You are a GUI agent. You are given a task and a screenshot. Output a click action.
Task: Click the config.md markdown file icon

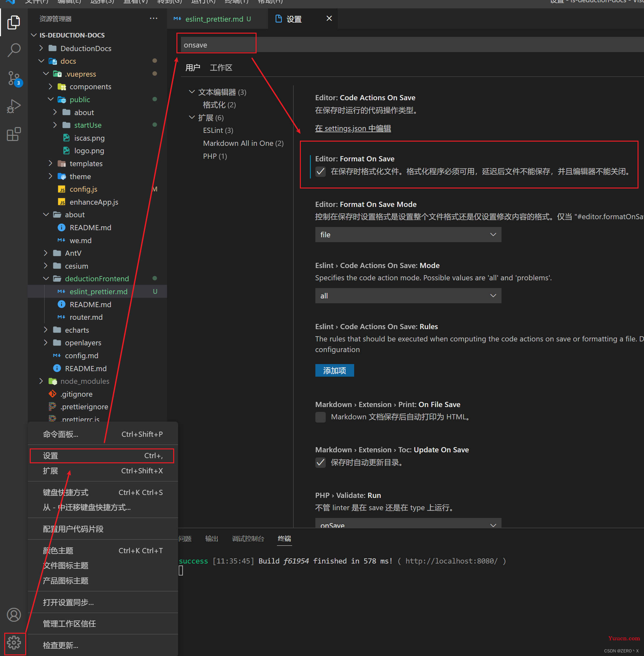coord(57,355)
